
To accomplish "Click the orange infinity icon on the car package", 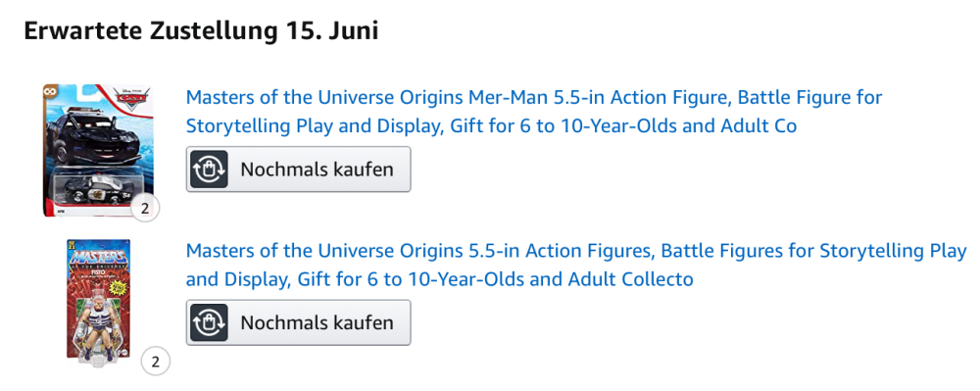I will (x=49, y=91).
